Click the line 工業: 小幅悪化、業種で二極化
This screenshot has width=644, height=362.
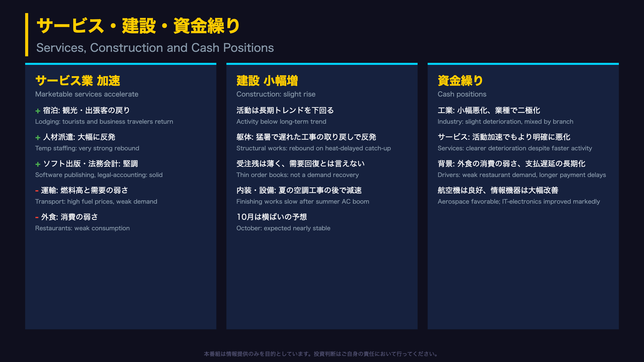(x=489, y=110)
